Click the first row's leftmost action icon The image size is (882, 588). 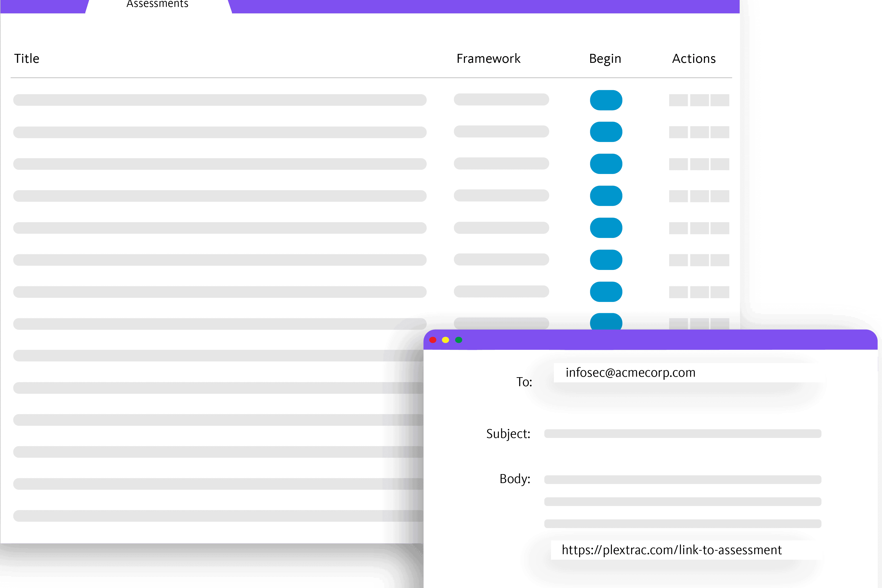(x=678, y=100)
